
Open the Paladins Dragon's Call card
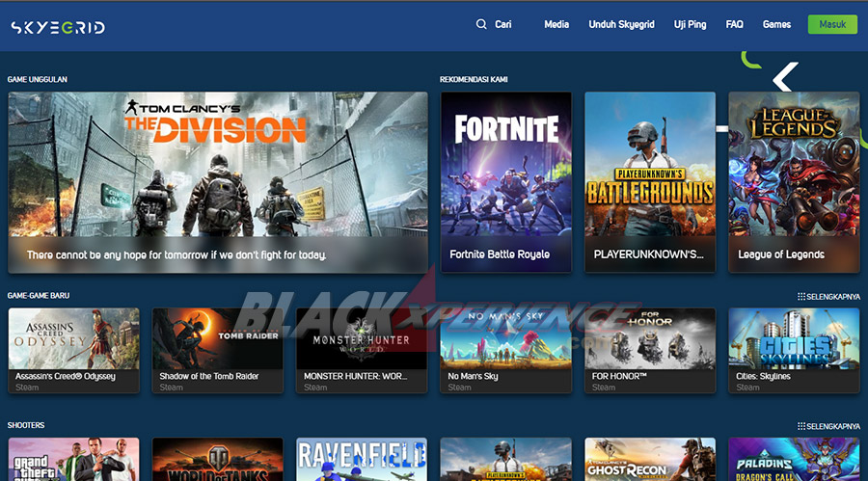794,460
